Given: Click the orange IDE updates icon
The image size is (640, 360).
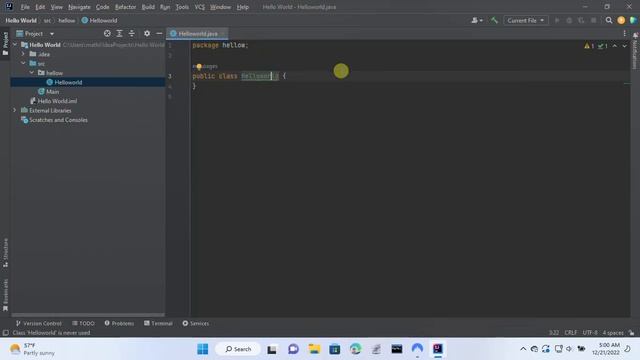Looking at the screenshot, I should [x=621, y=20].
